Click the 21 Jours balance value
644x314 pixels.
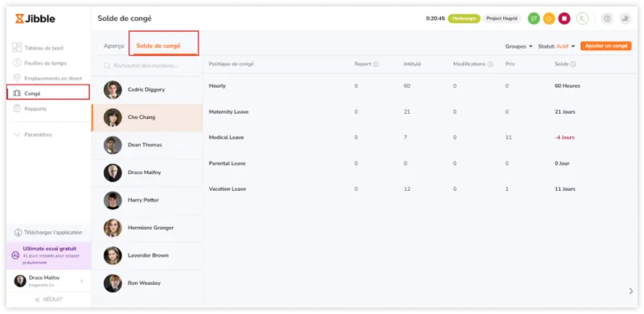coord(564,112)
